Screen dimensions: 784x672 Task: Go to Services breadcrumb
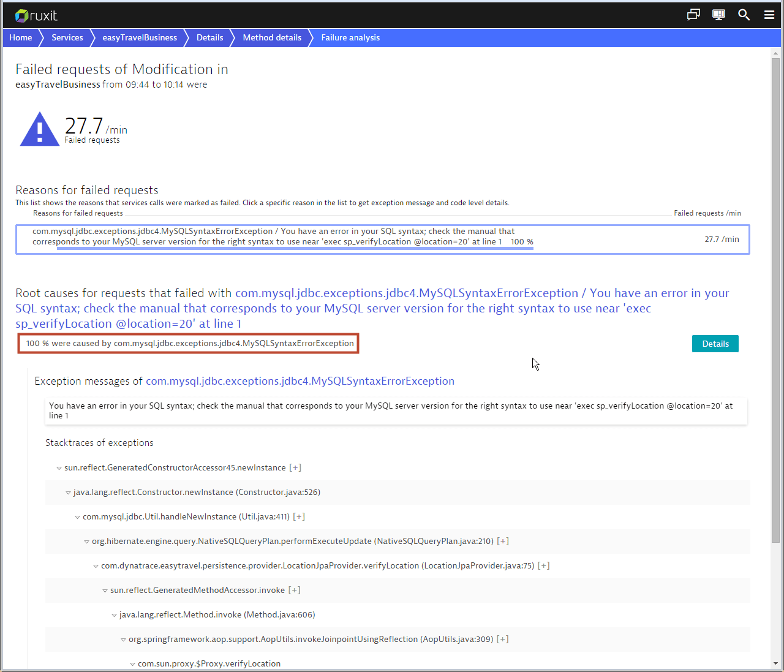tap(67, 37)
